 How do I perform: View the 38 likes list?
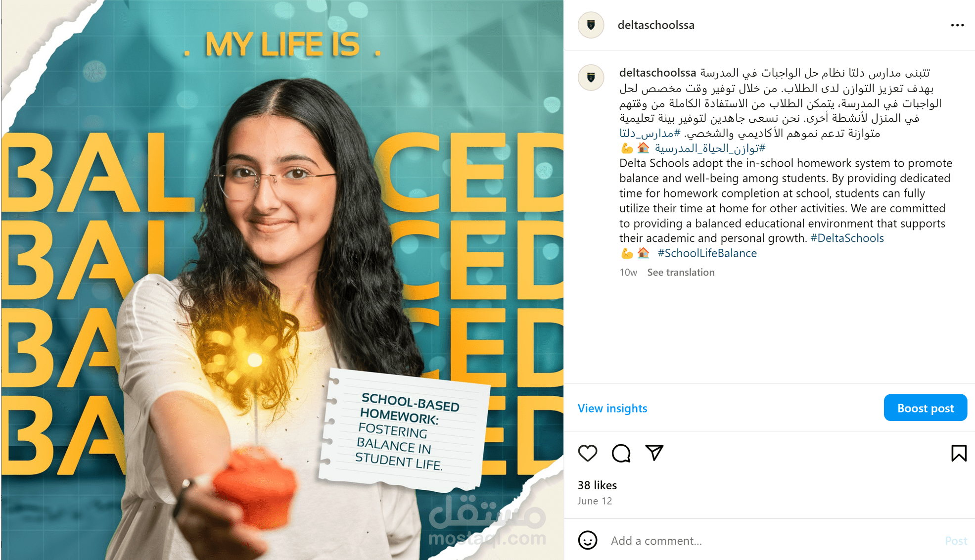click(x=597, y=485)
